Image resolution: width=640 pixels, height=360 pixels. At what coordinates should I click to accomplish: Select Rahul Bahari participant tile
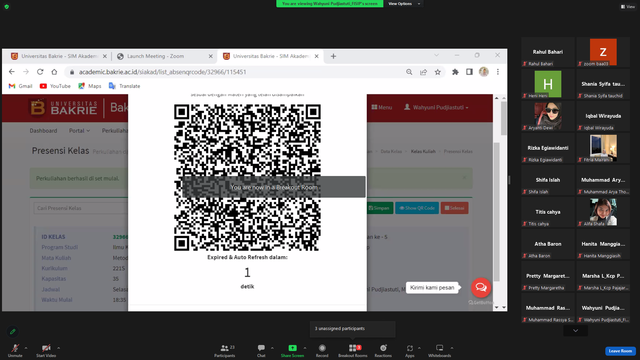[x=548, y=52]
